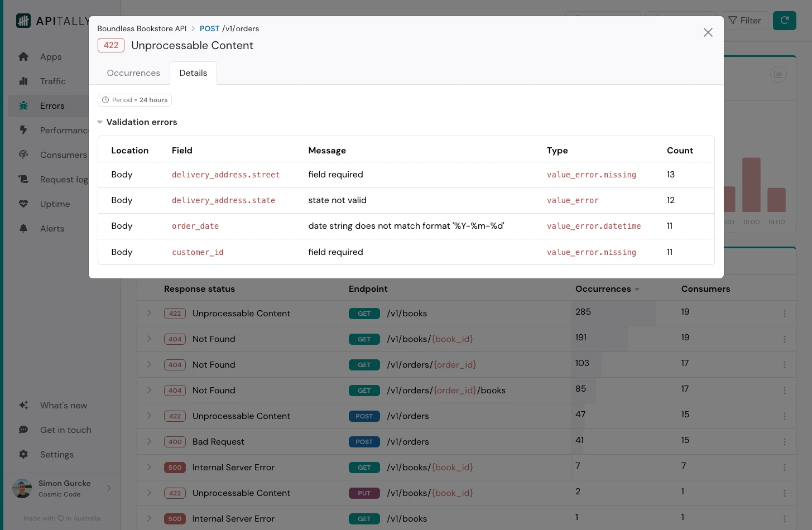Click the Apitally logo icon
This screenshot has width=812, height=530.
pos(23,21)
